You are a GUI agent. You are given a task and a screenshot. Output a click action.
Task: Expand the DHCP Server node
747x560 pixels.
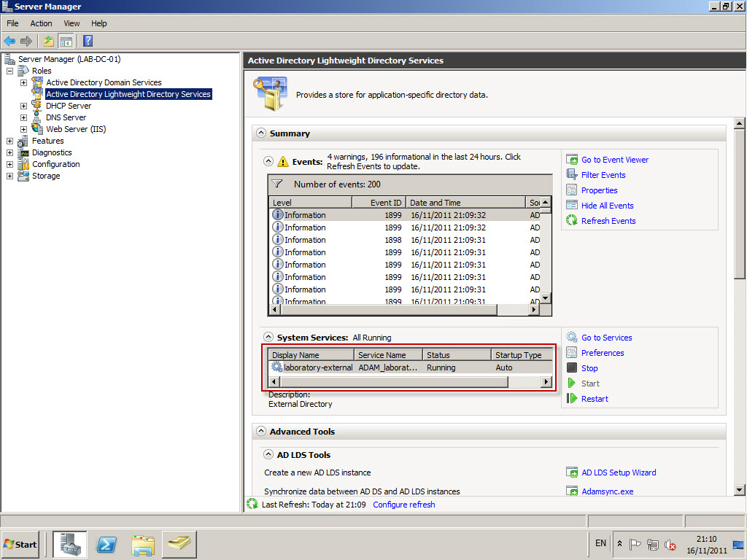(x=23, y=106)
